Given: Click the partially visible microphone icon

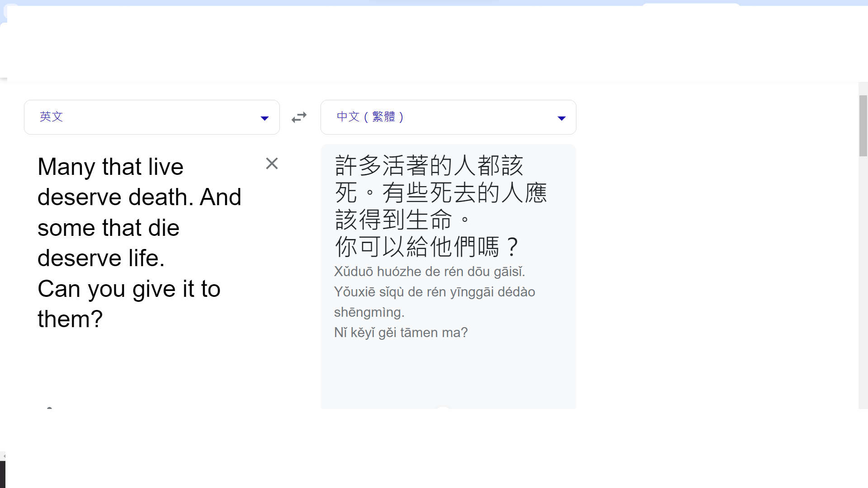Looking at the screenshot, I should 50,407.
